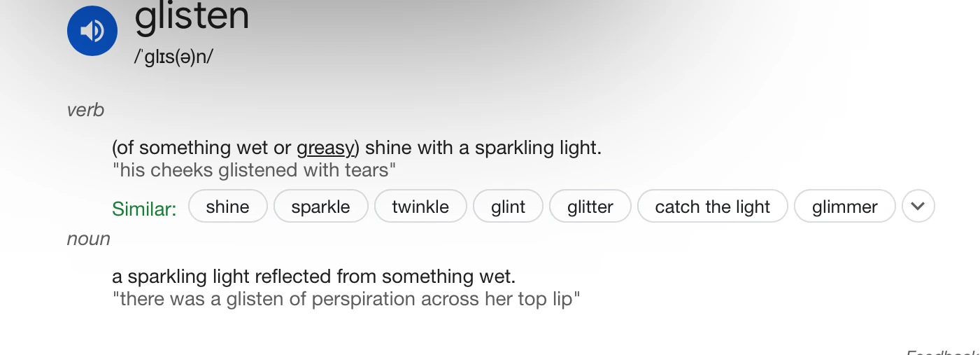Viewport: 980px width, 355px height.
Task: Click the "noun" part-of-speech label
Action: click(x=88, y=239)
